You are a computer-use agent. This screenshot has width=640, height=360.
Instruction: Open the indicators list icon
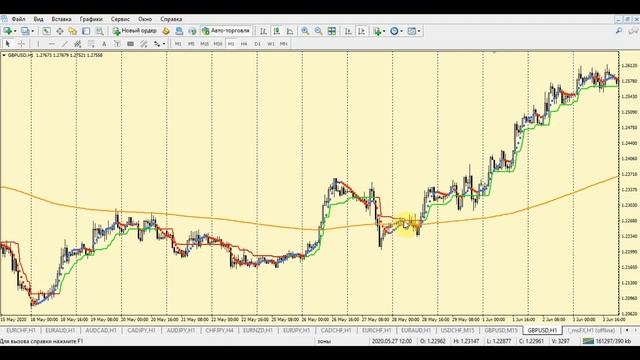pos(378,31)
